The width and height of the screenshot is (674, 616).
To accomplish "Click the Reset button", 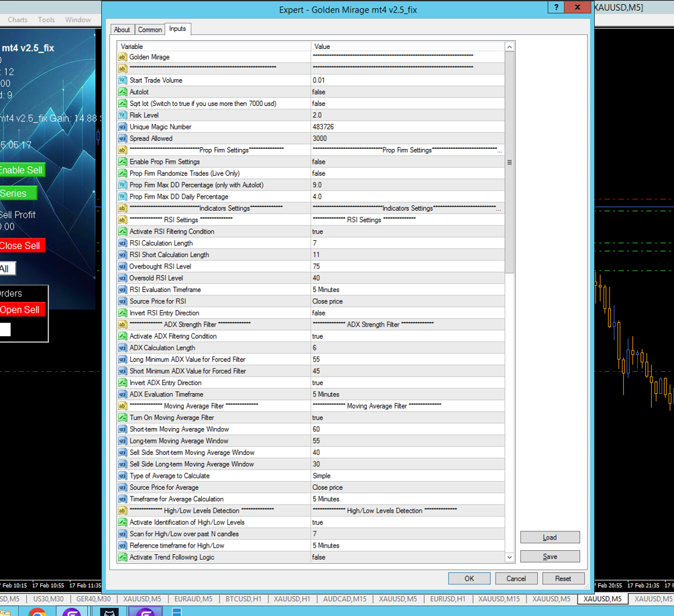I will [563, 578].
